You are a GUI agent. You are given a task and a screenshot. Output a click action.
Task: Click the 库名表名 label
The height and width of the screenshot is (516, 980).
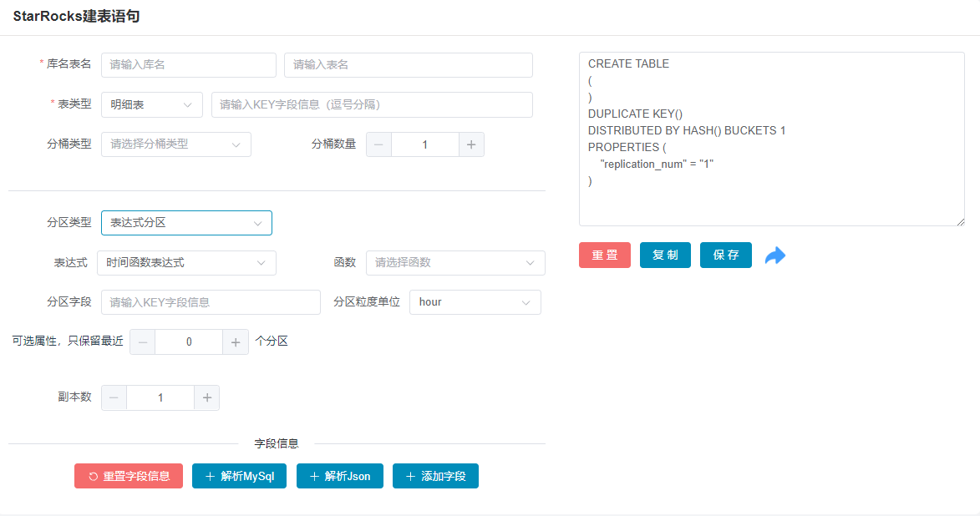(x=69, y=64)
